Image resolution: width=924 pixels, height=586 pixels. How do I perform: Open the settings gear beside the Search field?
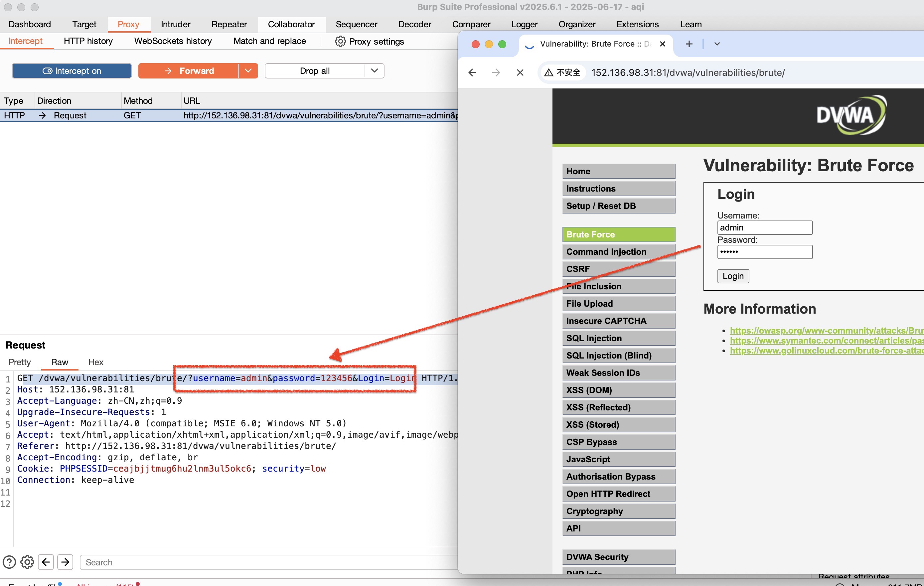(x=27, y=562)
